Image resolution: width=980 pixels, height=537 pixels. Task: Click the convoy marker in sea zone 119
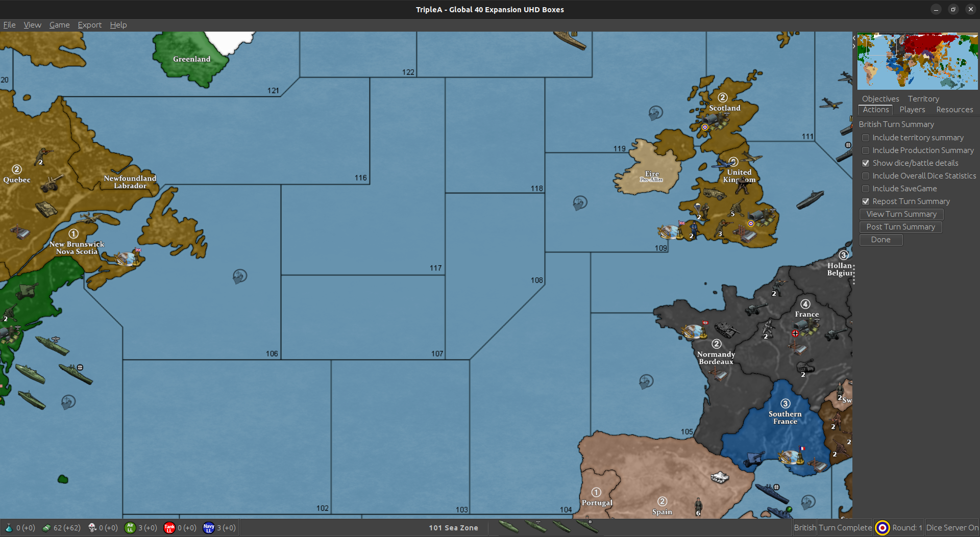pos(656,113)
